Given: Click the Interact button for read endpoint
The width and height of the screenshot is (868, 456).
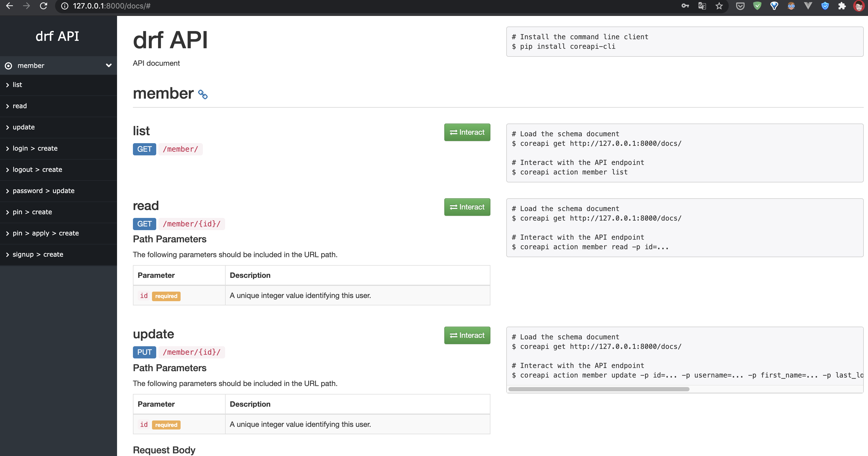Looking at the screenshot, I should [467, 207].
